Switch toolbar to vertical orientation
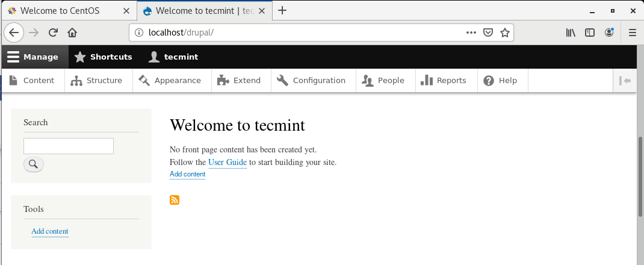 [625, 81]
